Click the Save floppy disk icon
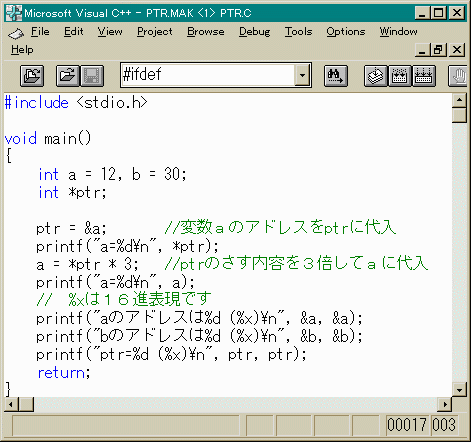The height and width of the screenshot is (442, 471). click(92, 76)
